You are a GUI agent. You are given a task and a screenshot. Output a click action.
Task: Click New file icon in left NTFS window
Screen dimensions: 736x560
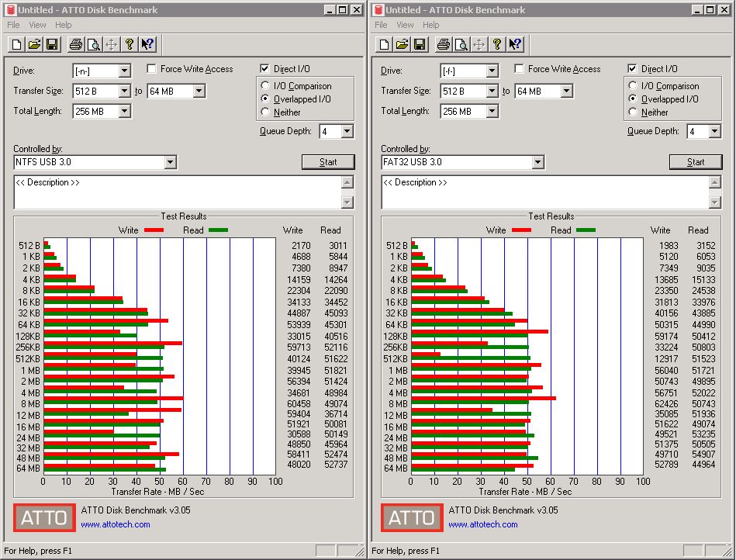coord(17,44)
